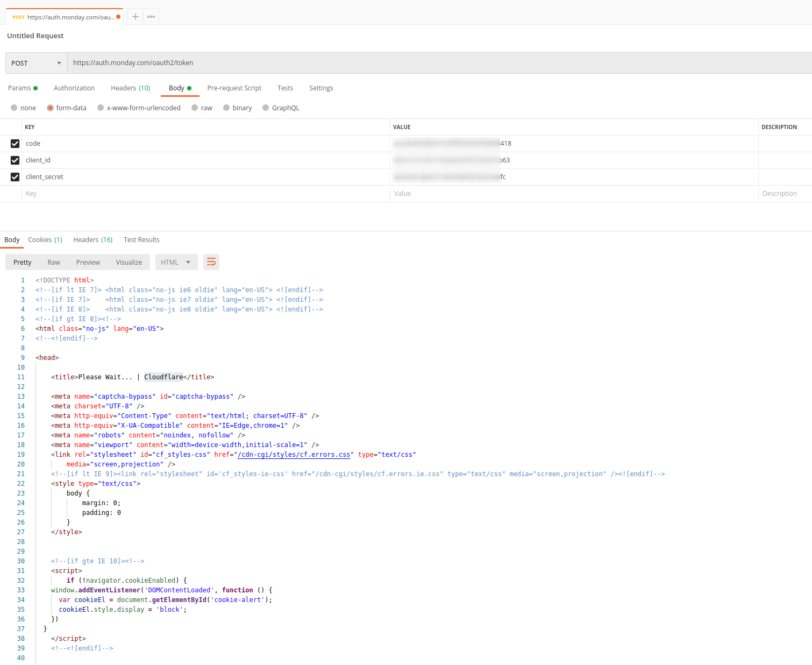This screenshot has width=812, height=665.
Task: Click the highlighted Cloudflare word in title
Action: pos(163,377)
